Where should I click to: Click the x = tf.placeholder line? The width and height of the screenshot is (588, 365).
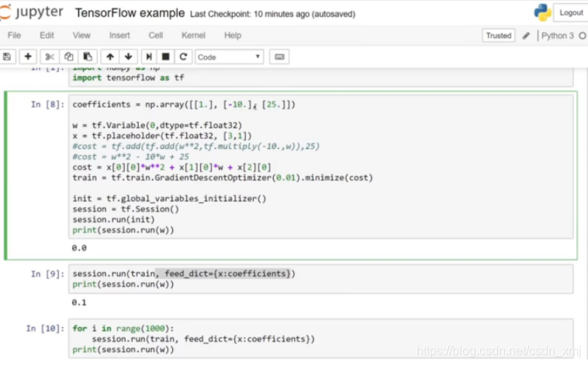pos(162,136)
